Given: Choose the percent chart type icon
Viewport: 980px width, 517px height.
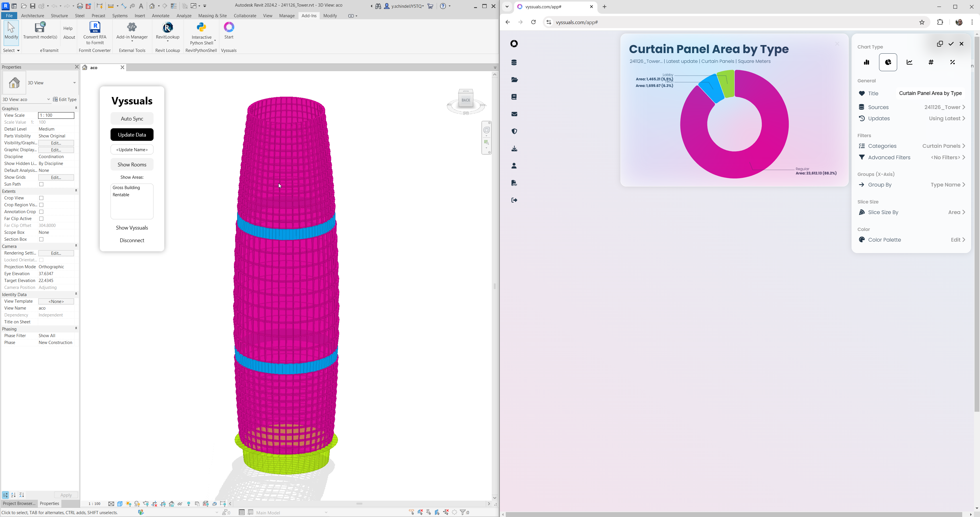Looking at the screenshot, I should point(952,63).
